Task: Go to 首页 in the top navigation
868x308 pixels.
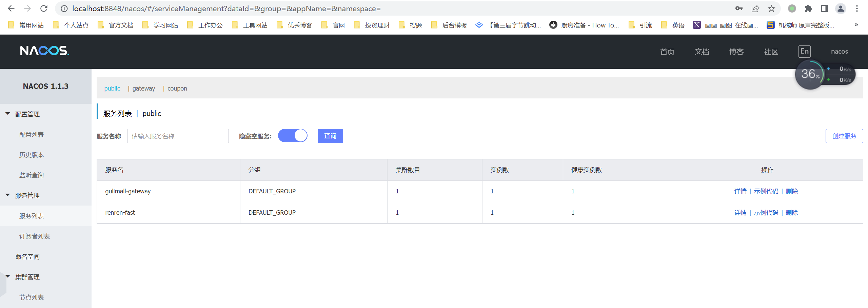Action: [667, 52]
